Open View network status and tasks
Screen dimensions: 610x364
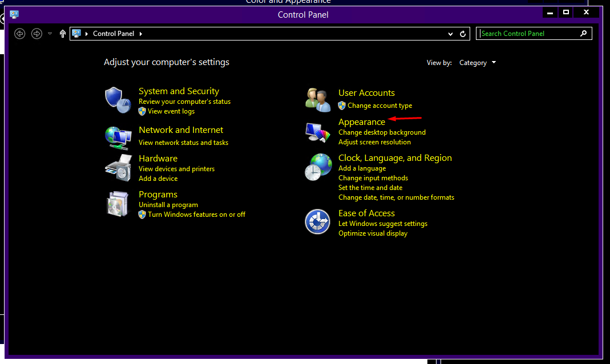183,143
